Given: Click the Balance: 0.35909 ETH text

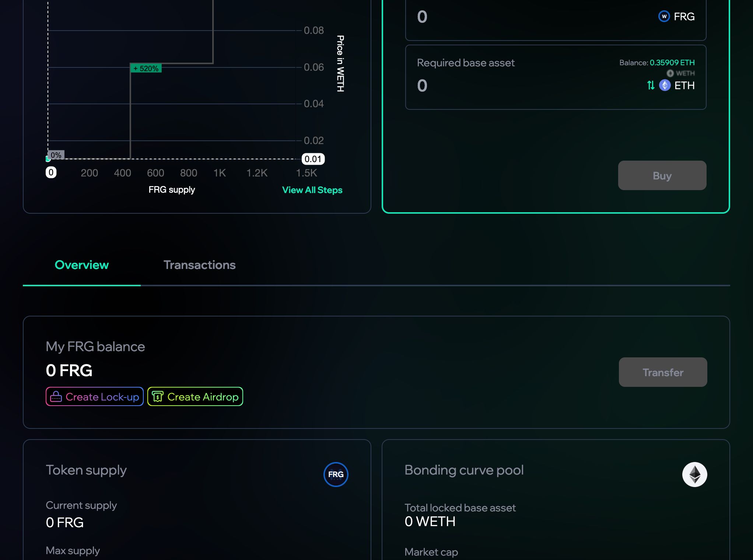Looking at the screenshot, I should click(x=657, y=63).
